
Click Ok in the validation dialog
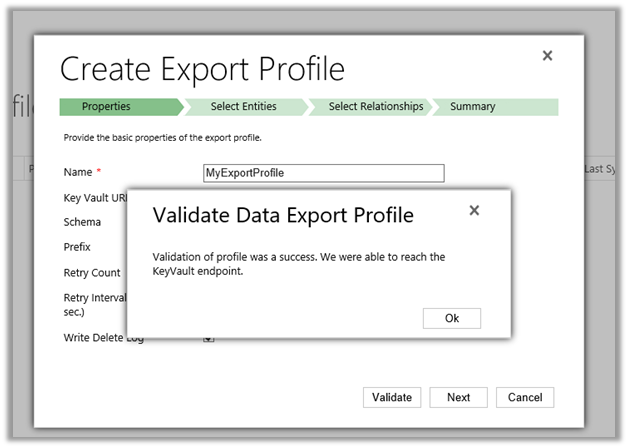pyautogui.click(x=451, y=318)
